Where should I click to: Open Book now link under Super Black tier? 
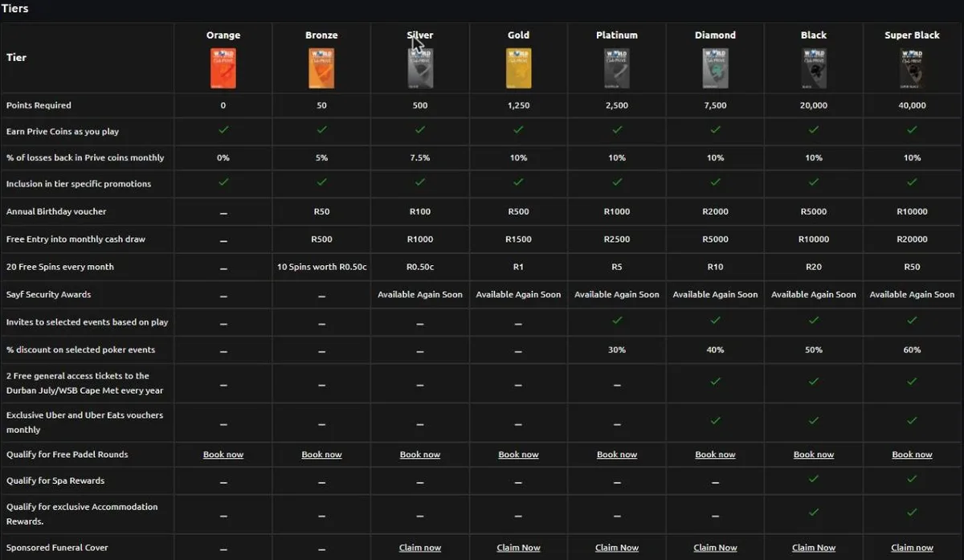(912, 455)
